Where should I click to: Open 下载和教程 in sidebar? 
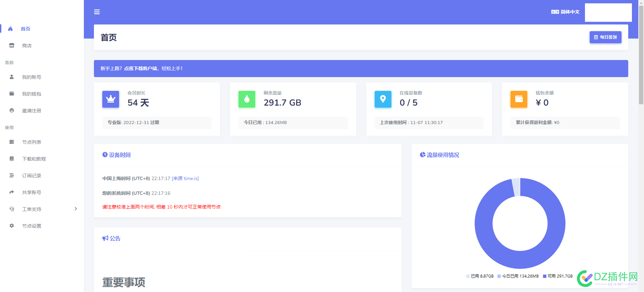point(34,159)
